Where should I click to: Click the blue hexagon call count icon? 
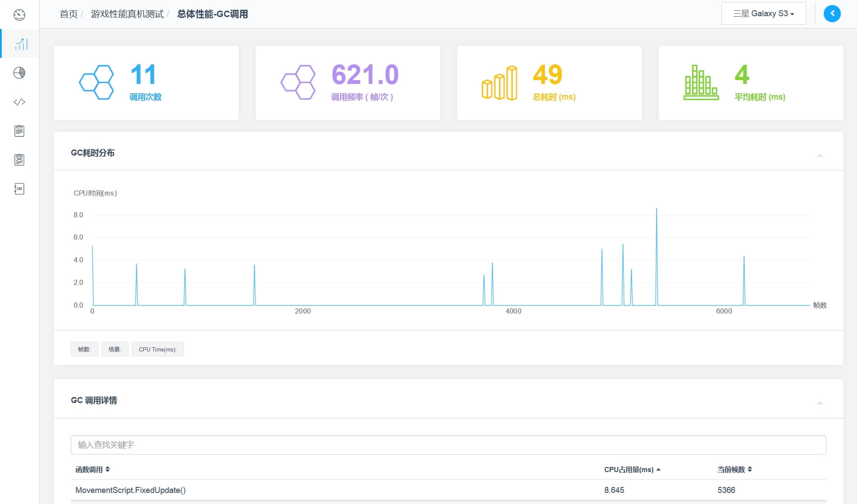pyautogui.click(x=96, y=82)
